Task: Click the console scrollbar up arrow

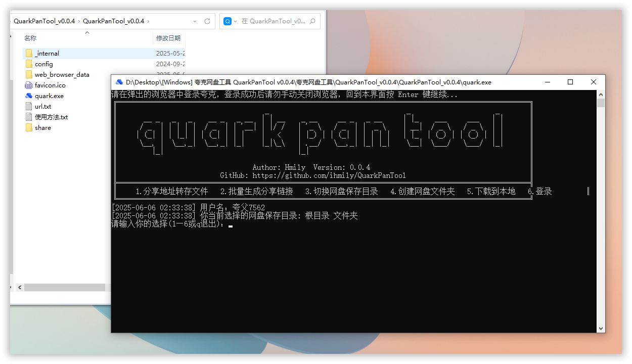Action: pyautogui.click(x=601, y=94)
